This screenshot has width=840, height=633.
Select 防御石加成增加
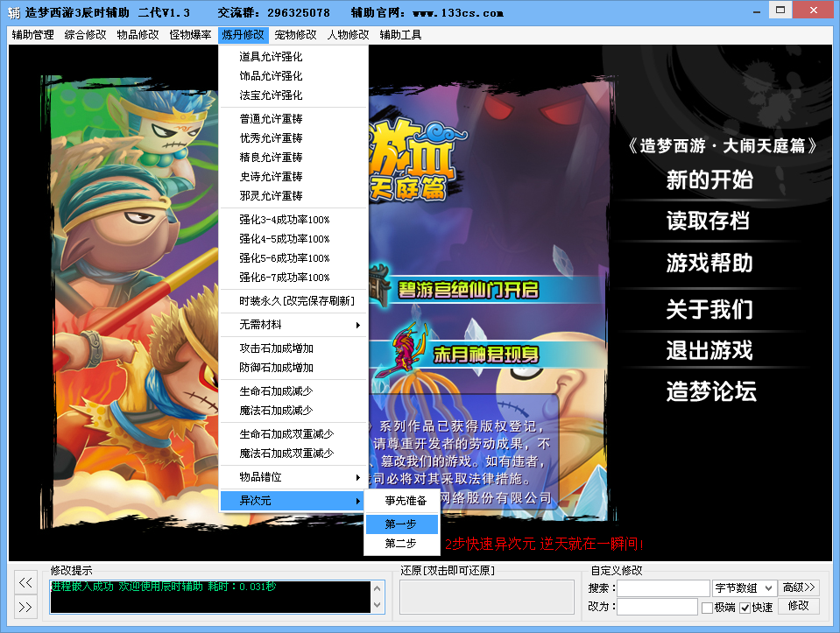tap(293, 368)
